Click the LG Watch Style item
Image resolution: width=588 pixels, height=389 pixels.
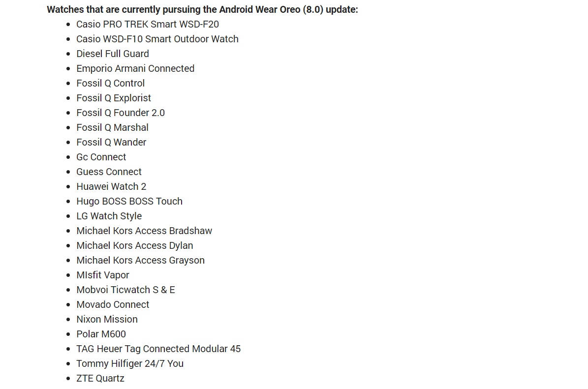click(x=109, y=216)
